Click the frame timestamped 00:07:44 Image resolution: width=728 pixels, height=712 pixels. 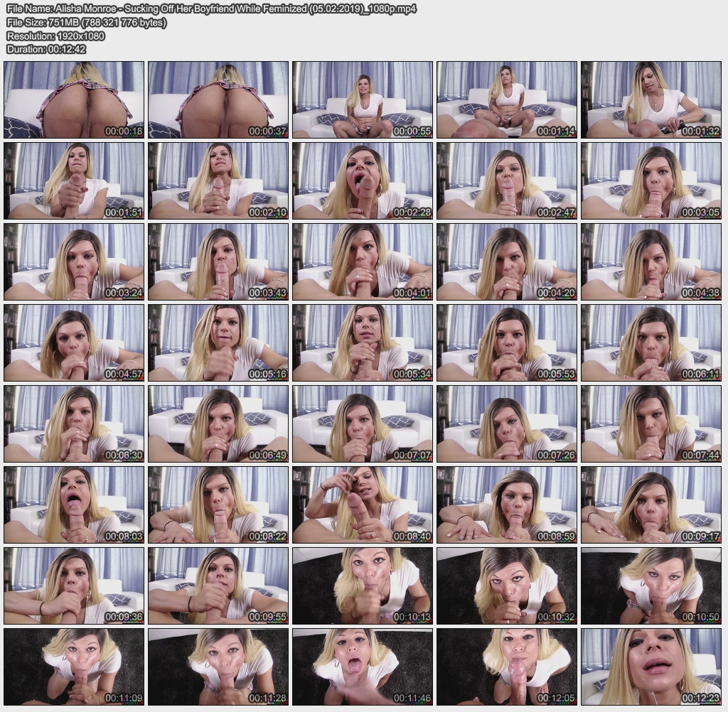[651, 424]
